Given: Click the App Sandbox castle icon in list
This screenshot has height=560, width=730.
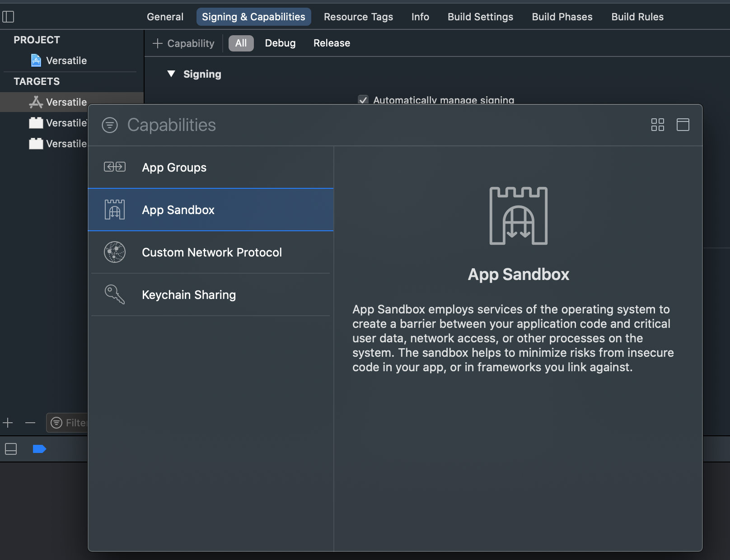Looking at the screenshot, I should (x=115, y=210).
